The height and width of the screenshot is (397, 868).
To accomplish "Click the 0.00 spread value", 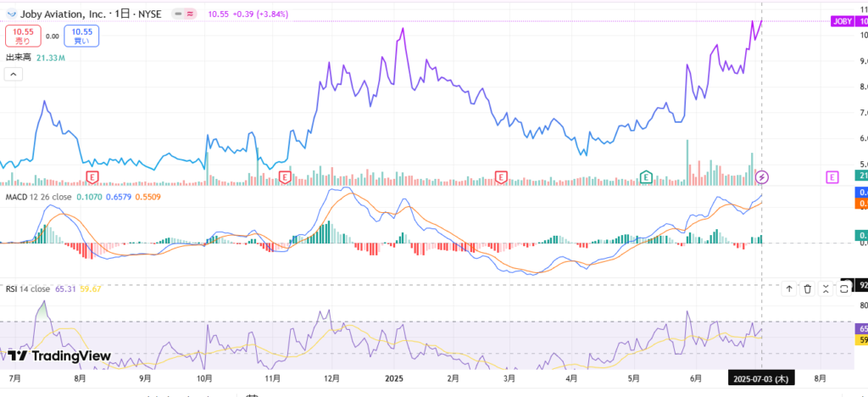I will tap(52, 36).
